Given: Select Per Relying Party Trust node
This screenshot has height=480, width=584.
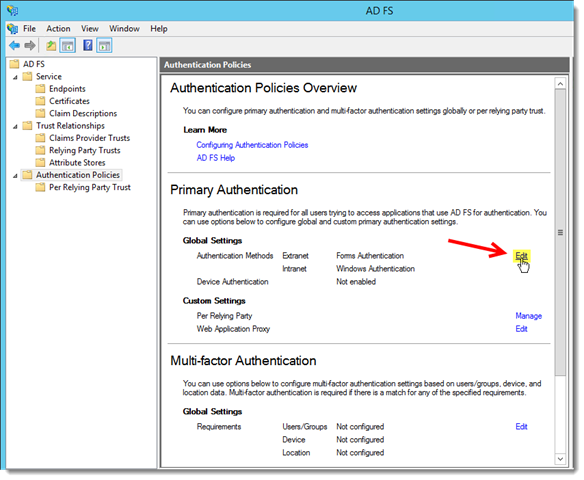Looking at the screenshot, I should 90,187.
